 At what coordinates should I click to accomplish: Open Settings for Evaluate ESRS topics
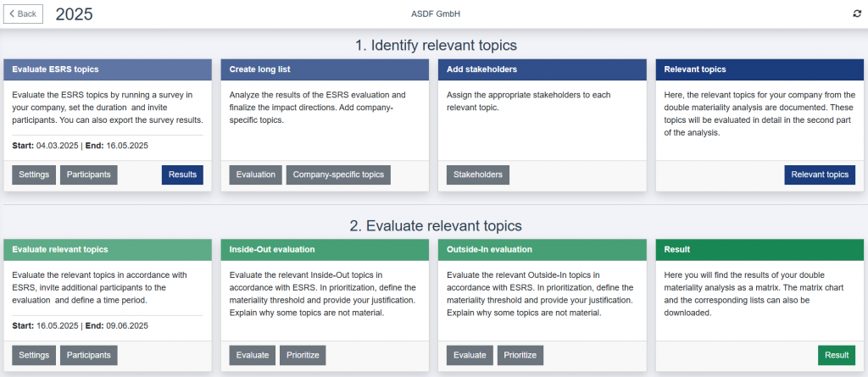(x=34, y=175)
